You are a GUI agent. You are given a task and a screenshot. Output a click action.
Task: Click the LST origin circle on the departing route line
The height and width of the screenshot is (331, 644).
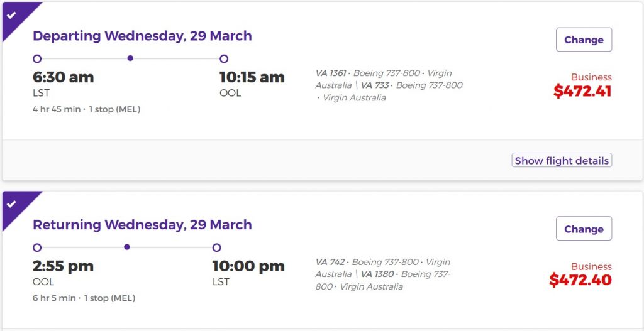(x=37, y=59)
